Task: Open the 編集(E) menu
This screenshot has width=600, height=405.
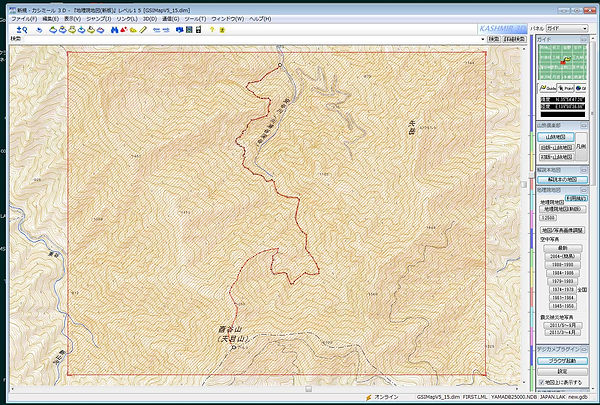Action: click(x=51, y=19)
